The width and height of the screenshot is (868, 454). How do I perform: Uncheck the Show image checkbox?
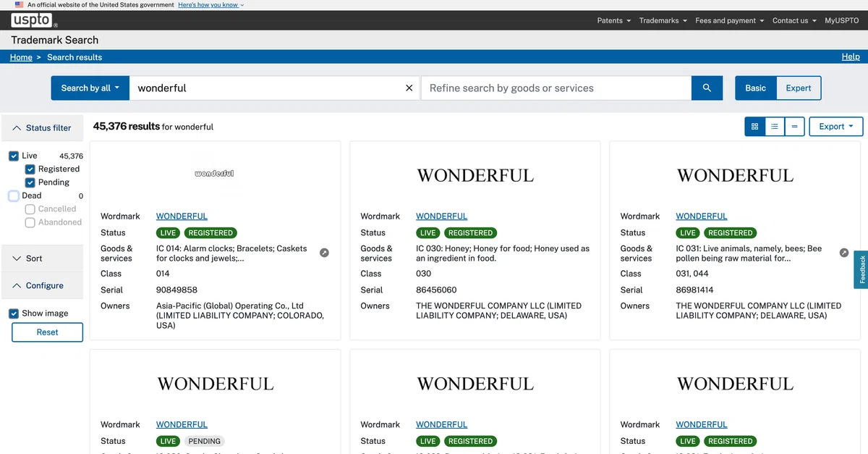click(x=14, y=314)
